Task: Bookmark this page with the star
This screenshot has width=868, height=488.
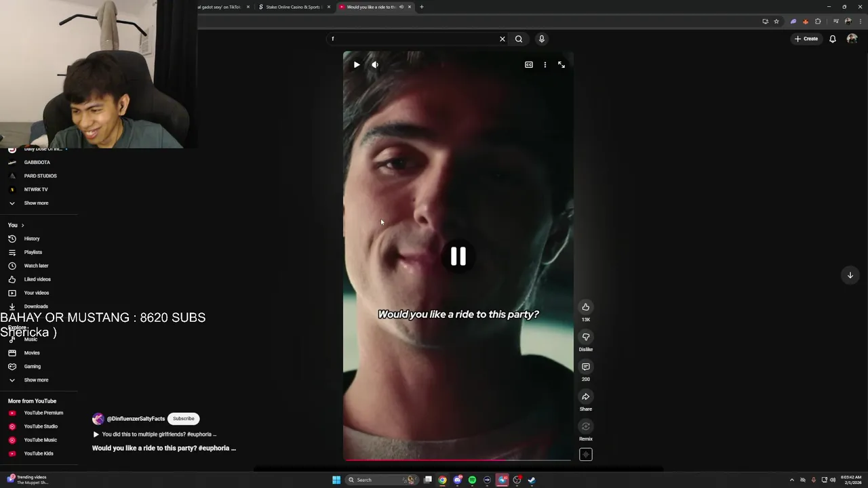Action: point(776,22)
